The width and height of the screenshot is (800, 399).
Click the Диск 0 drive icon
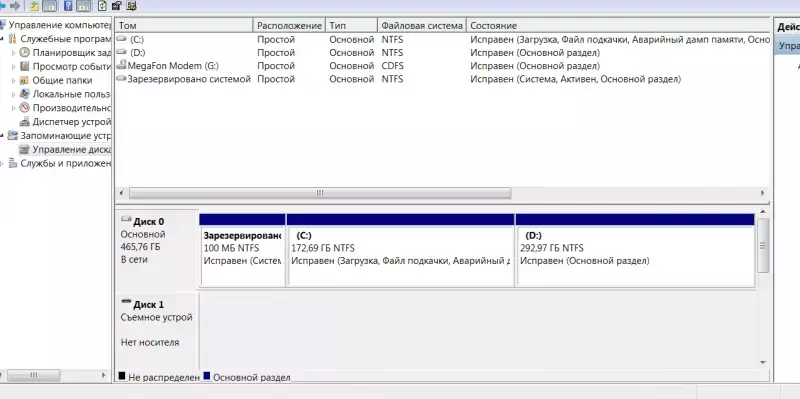point(126,219)
